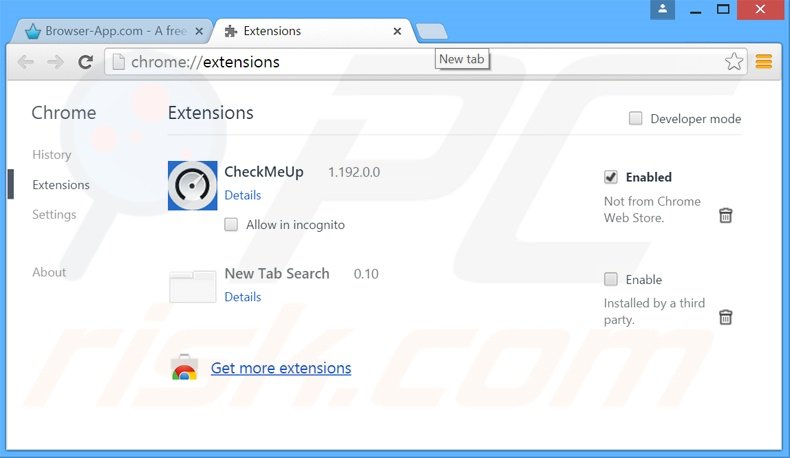790x458 pixels.
Task: Click version number 0.10
Action: pyautogui.click(x=366, y=274)
